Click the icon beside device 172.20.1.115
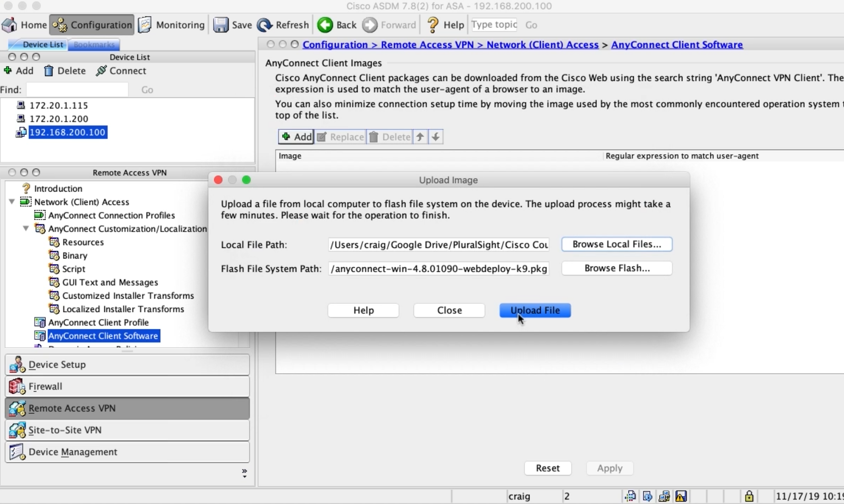844x504 pixels. (21, 105)
